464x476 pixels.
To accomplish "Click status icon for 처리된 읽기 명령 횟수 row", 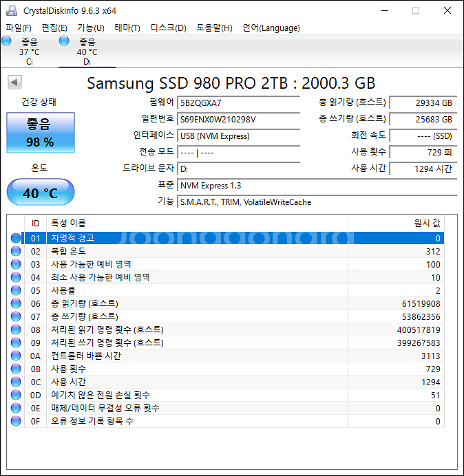I will (x=16, y=329).
